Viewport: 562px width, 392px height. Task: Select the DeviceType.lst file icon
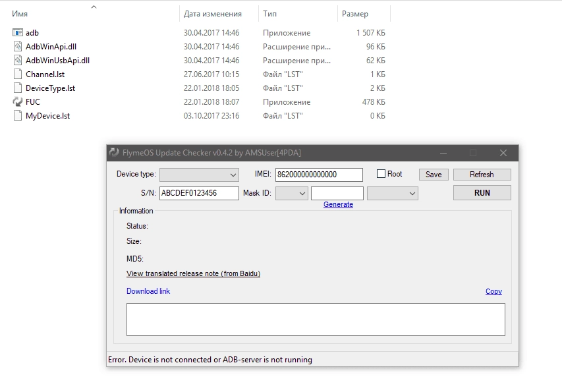coord(18,88)
